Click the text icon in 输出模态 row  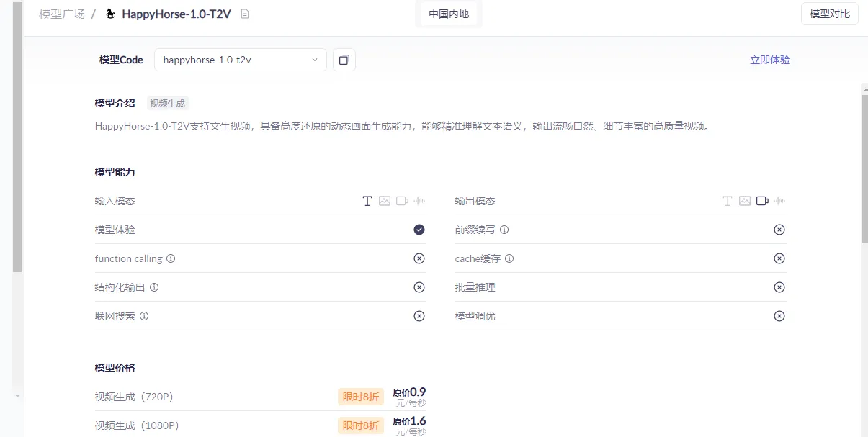pos(728,201)
